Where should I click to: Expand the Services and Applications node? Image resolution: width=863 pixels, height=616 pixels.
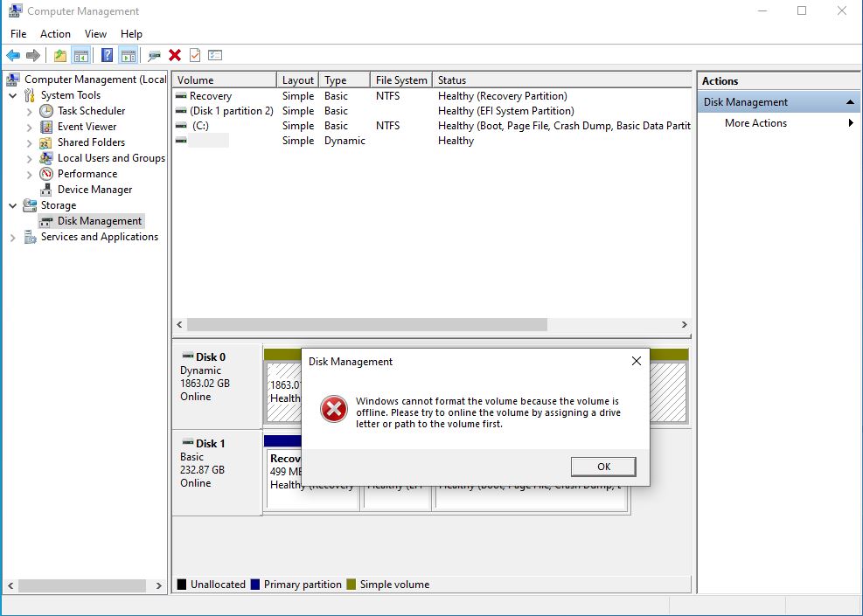pyautogui.click(x=12, y=238)
